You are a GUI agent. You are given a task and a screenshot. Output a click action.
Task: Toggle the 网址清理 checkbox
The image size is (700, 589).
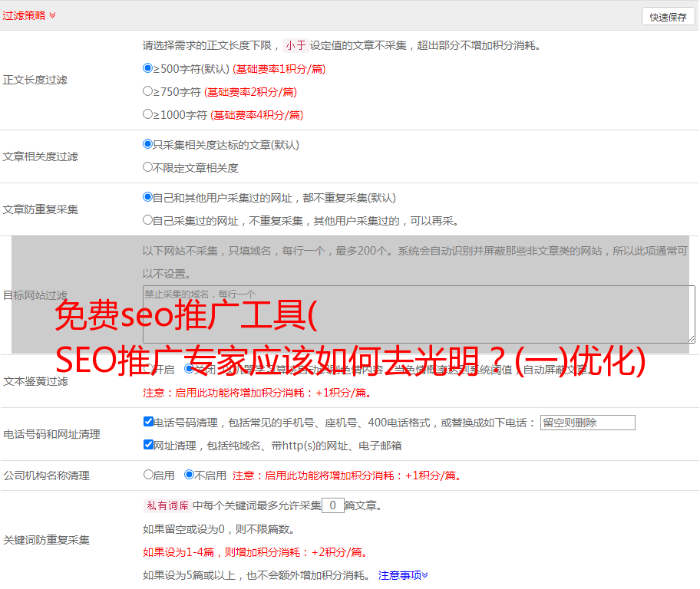(x=149, y=445)
